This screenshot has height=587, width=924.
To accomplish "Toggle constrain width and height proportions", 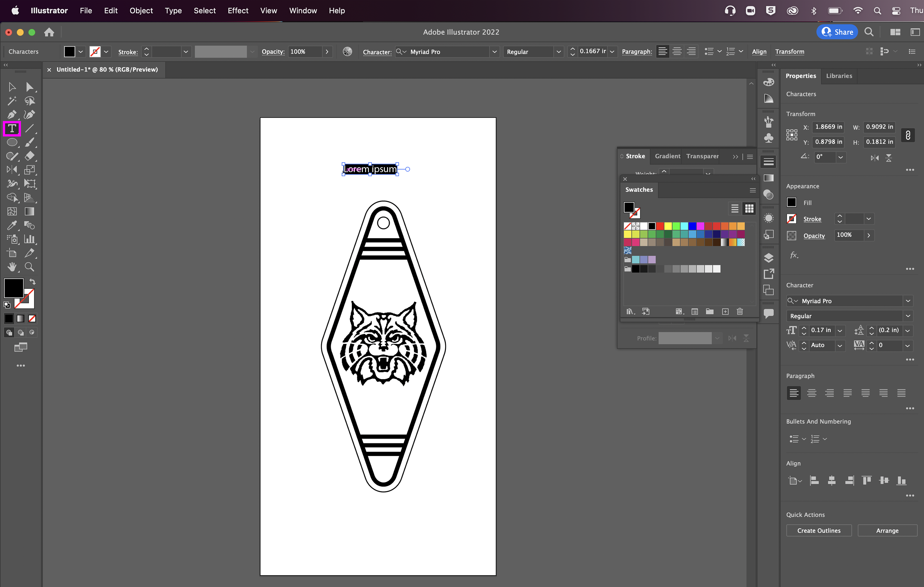I will [908, 135].
